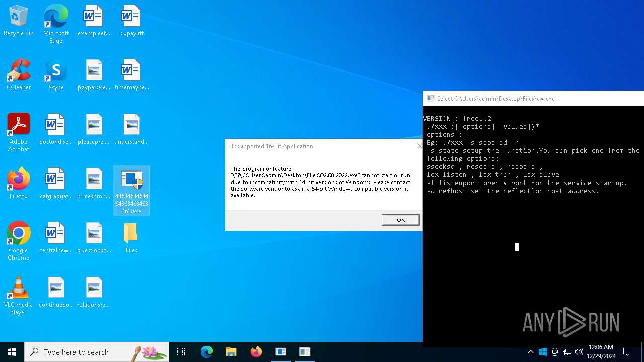The width and height of the screenshot is (644, 362).
Task: Select the questionso... image file
Action: pyautogui.click(x=94, y=238)
